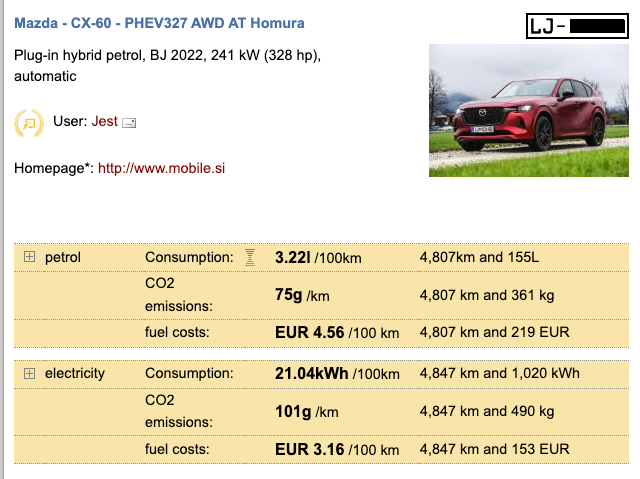Click the gold laurel award badge icon
Screen dimensions: 640x479
click(x=29, y=122)
